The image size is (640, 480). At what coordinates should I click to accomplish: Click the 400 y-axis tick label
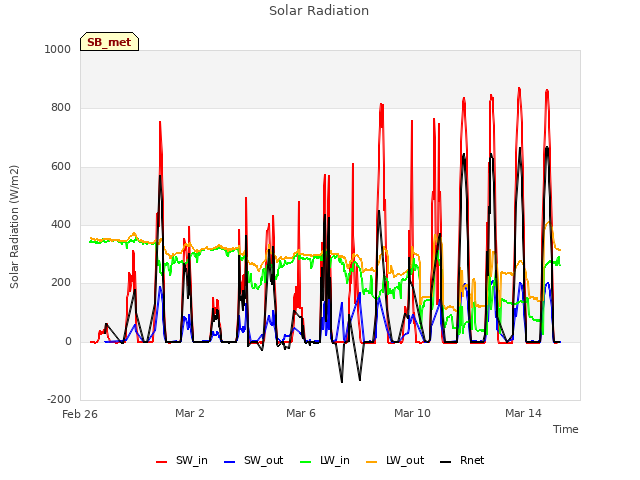click(x=61, y=224)
